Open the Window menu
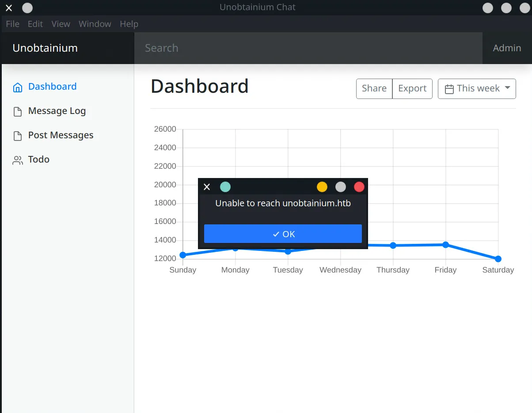 coord(95,24)
